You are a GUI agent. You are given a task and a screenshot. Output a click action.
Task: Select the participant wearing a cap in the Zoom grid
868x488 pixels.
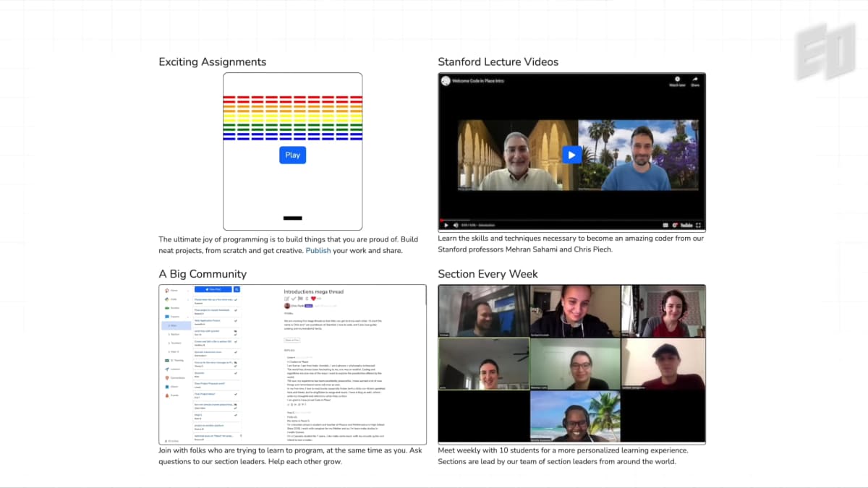663,364
